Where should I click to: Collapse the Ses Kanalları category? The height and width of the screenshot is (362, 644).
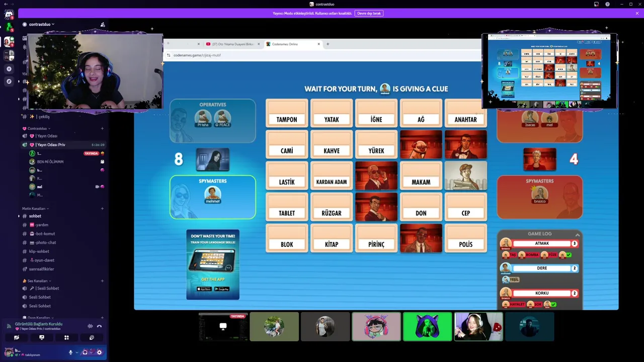click(36, 281)
